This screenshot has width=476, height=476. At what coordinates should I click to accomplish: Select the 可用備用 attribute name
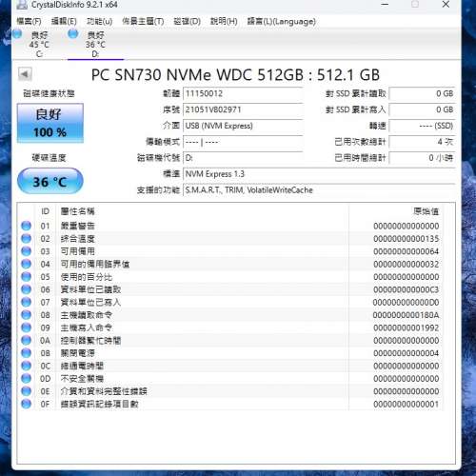(78, 251)
